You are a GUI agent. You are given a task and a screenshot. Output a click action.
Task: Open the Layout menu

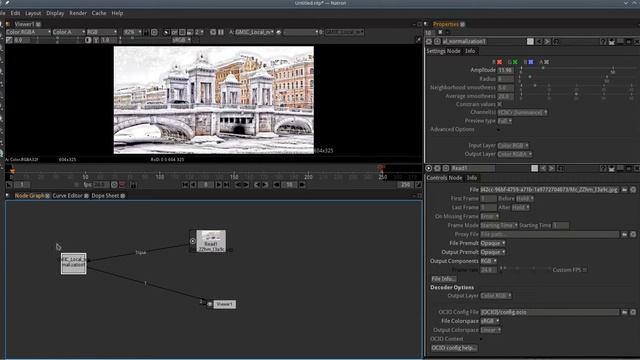33,13
